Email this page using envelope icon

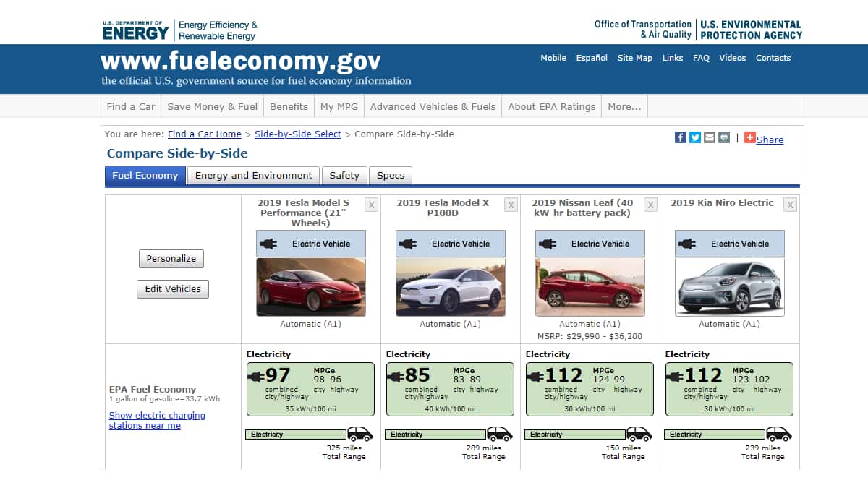coord(709,137)
